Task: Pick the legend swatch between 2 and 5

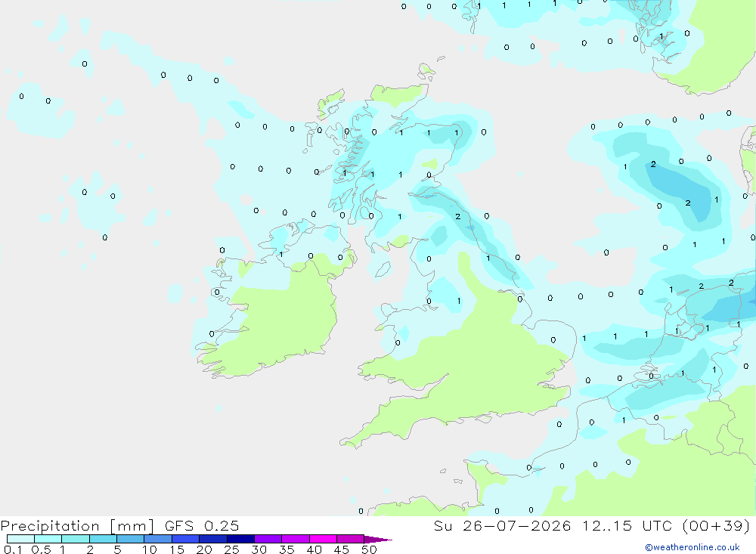Action: (103, 539)
